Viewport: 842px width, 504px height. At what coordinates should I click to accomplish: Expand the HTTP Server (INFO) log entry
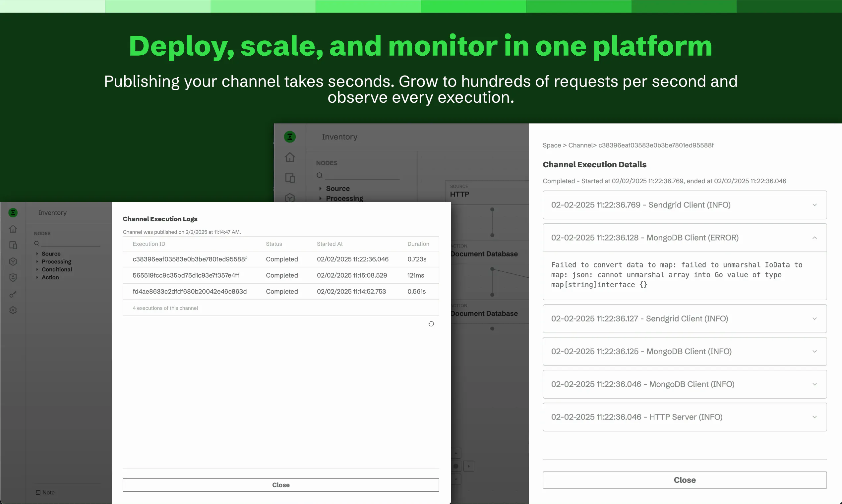point(685,417)
